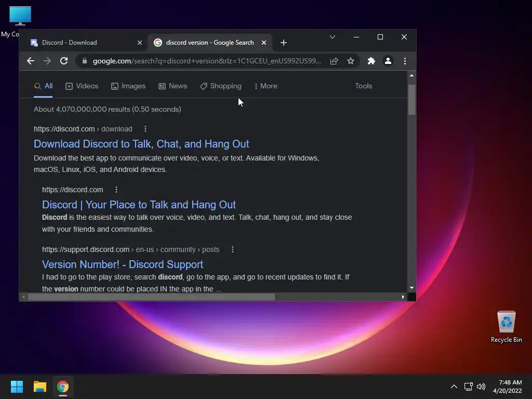Click the vertical scrollbar down arrow
Viewport: 532px width, 399px height.
click(x=411, y=288)
